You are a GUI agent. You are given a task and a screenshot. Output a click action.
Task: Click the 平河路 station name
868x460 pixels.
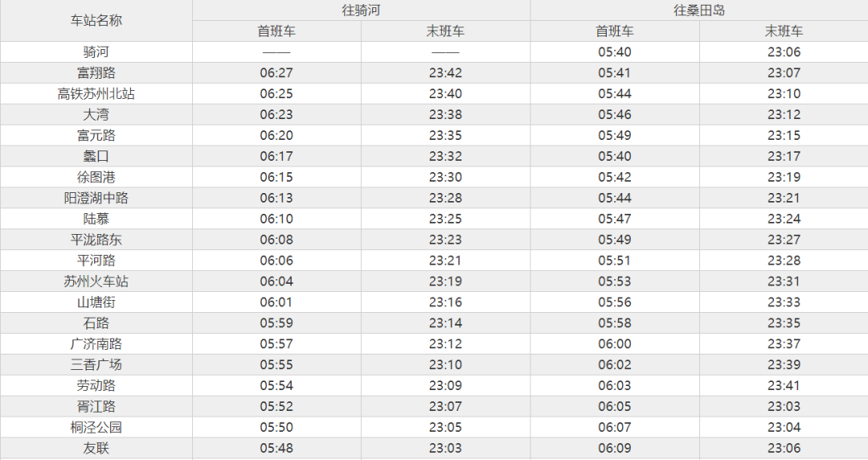(x=96, y=261)
